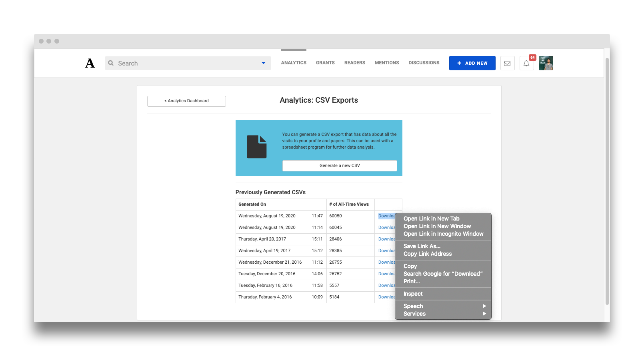Screen dimensions: 644x356
Task: Expand the Speech submenu arrow
Action: [x=484, y=306]
